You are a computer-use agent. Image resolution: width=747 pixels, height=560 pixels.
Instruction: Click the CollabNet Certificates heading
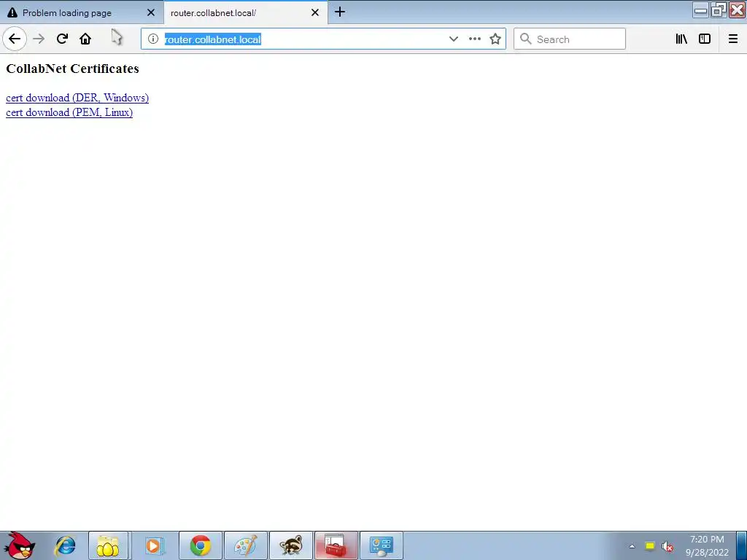click(x=72, y=69)
